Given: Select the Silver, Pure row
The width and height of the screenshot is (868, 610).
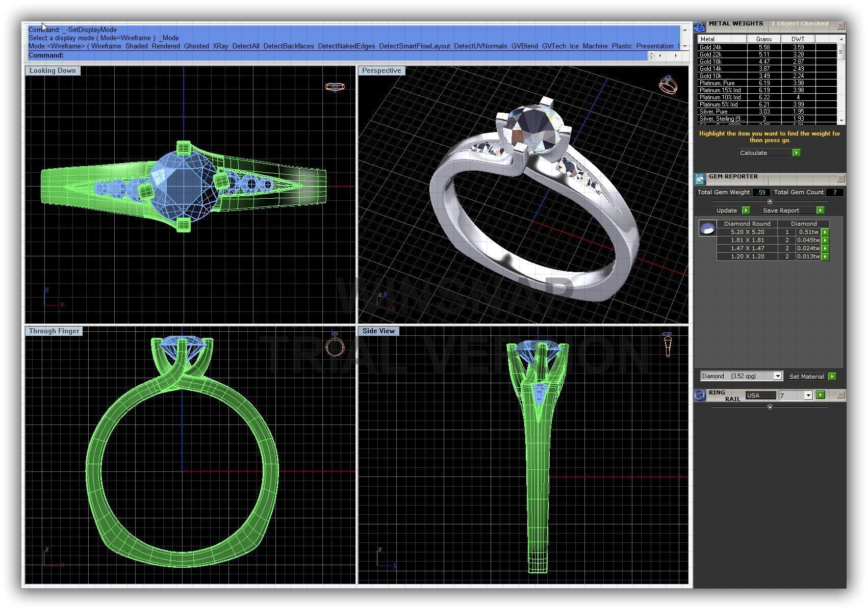Looking at the screenshot, I should point(768,112).
